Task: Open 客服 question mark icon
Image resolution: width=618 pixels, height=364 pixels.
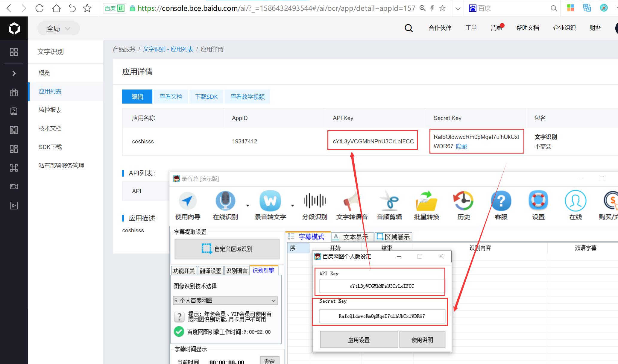Action: pyautogui.click(x=501, y=201)
